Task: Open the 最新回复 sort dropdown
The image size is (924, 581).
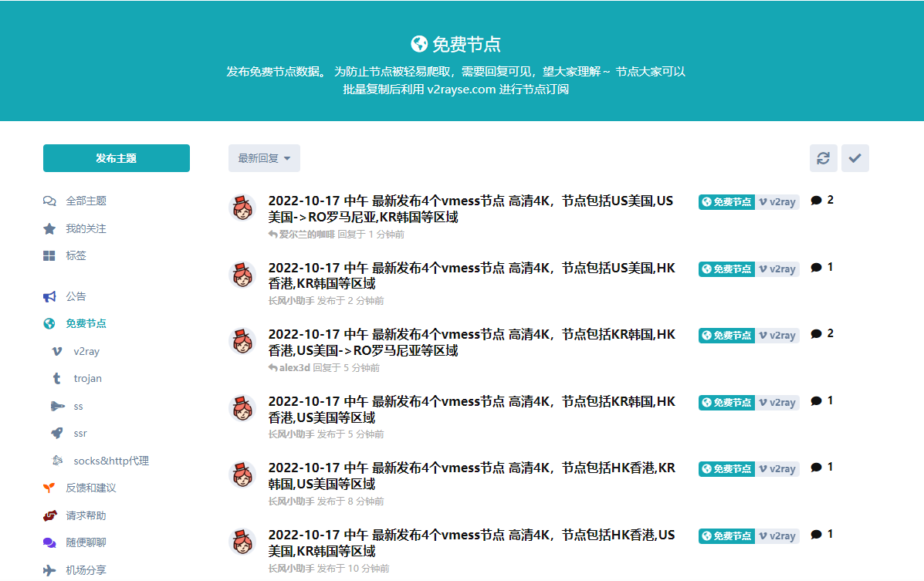Action: 264,158
